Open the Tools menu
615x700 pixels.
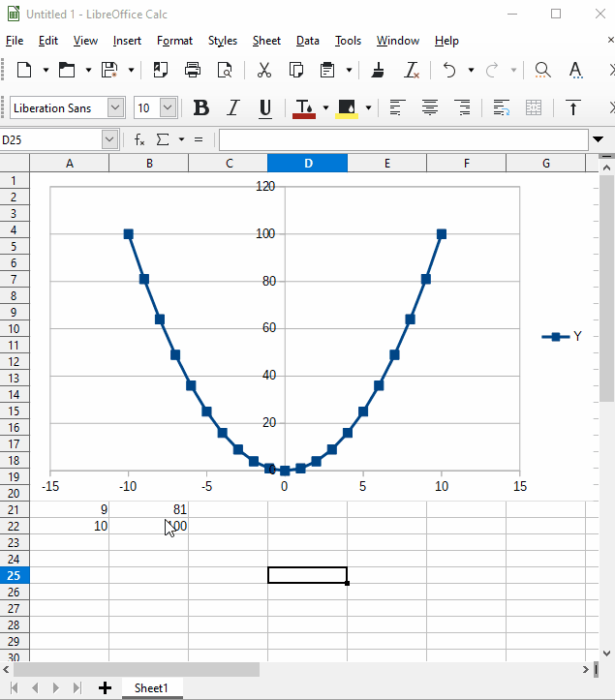coord(348,41)
